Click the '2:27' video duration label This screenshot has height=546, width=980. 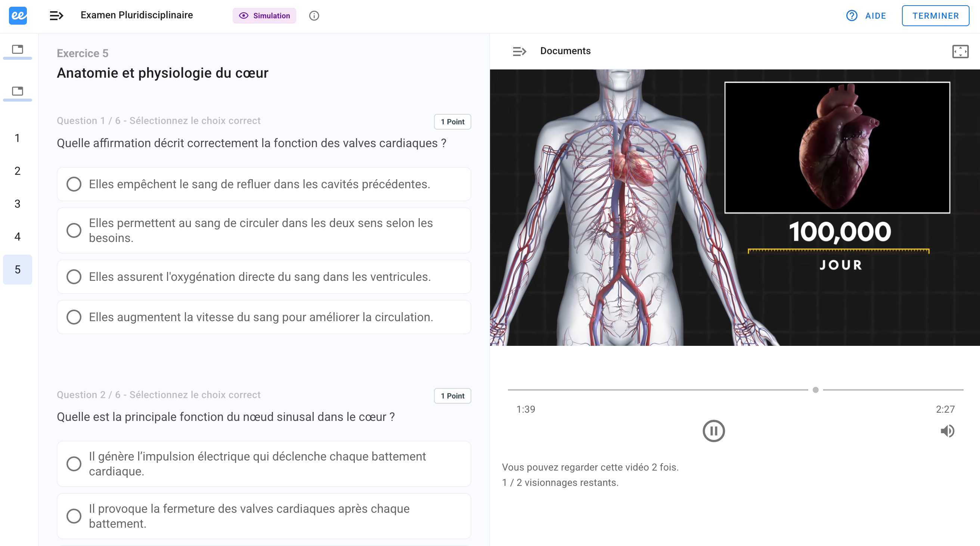point(945,409)
